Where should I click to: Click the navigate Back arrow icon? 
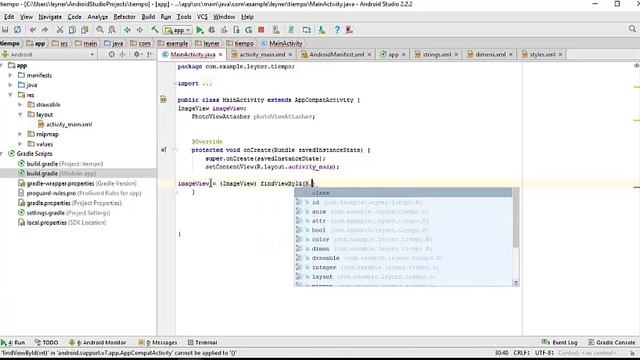127,30
